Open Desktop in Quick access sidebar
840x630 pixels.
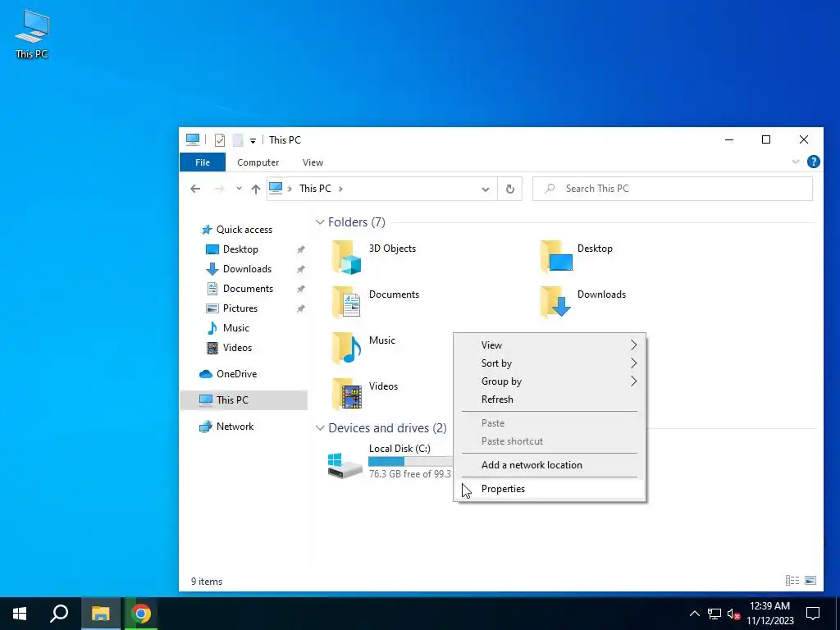click(x=240, y=249)
